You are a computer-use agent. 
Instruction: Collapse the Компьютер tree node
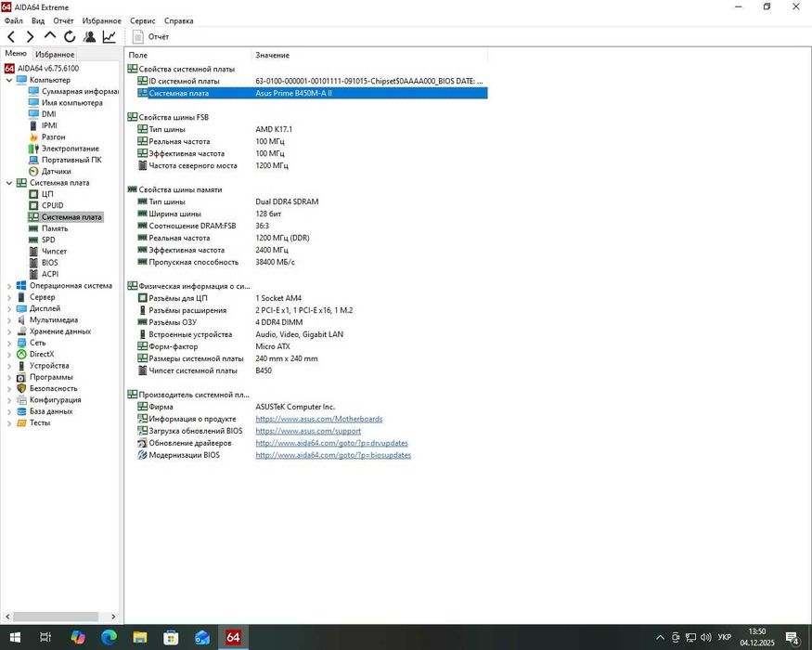click(8, 80)
